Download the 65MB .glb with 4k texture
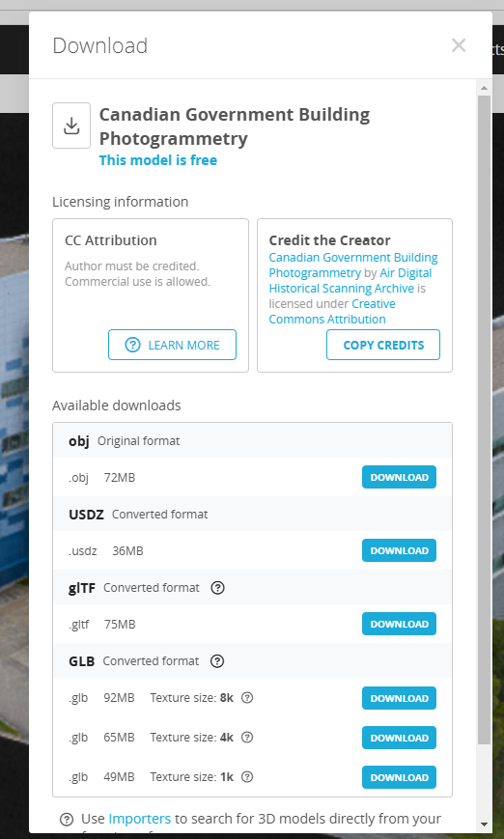Image resolution: width=504 pixels, height=839 pixels. click(x=399, y=738)
